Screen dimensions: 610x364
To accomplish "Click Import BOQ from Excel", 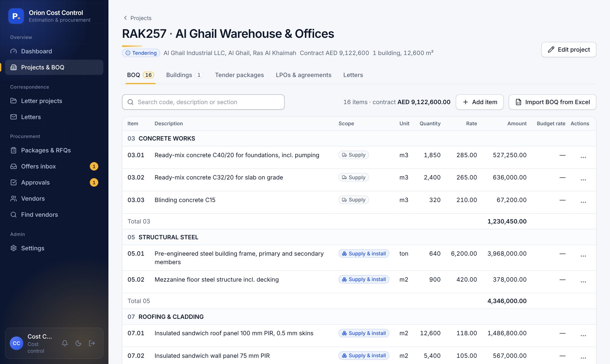I will tap(552, 102).
